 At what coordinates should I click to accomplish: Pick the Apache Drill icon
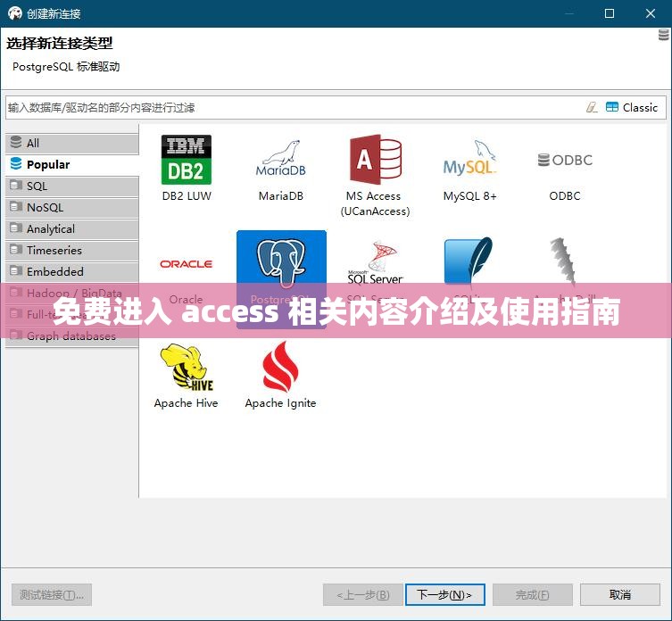562,261
